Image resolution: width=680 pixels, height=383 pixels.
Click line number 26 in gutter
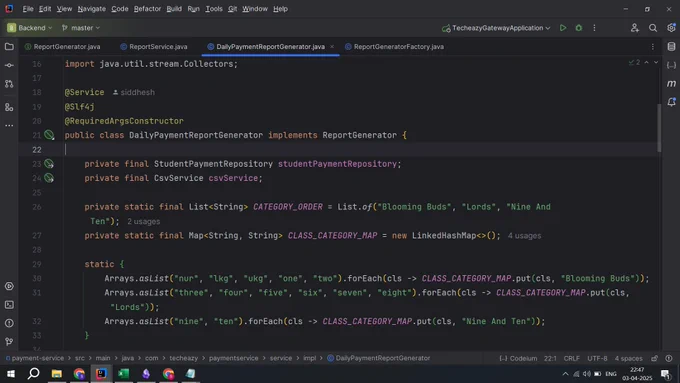click(x=37, y=207)
